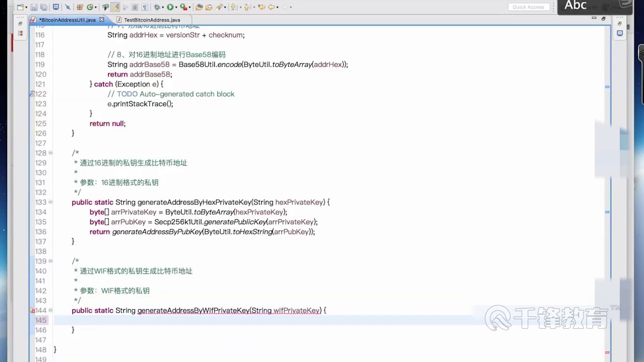Viewport: 644px width, 362px height.
Task: Click the TODO task marker on line 122
Action: click(x=33, y=94)
